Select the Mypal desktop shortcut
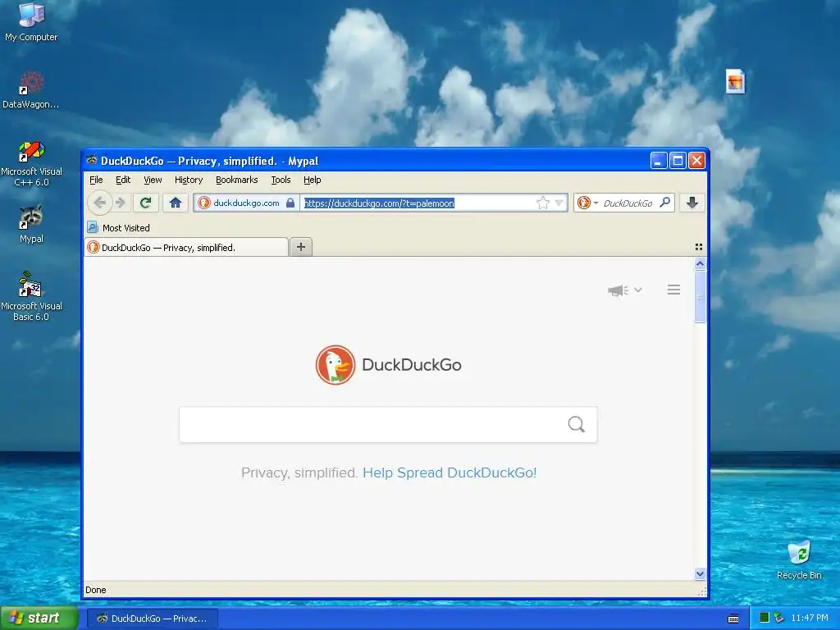 [x=31, y=225]
